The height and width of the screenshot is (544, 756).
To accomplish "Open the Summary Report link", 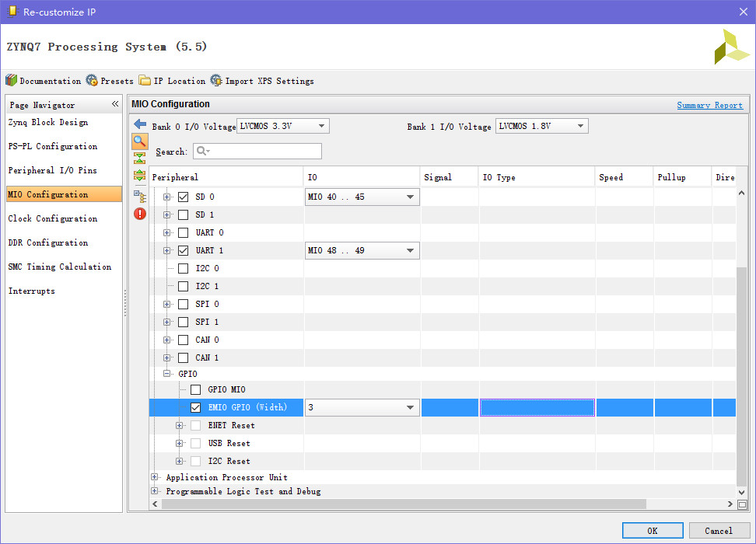I will click(709, 105).
